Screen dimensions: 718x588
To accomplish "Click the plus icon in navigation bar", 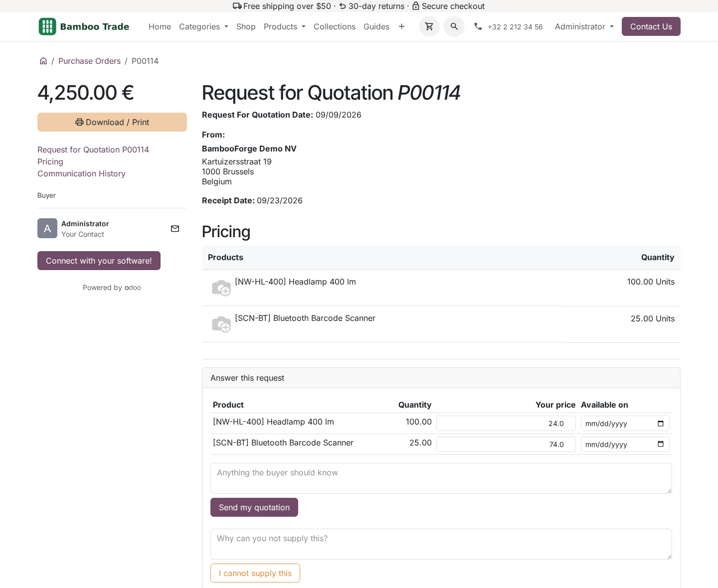I will coord(401,26).
